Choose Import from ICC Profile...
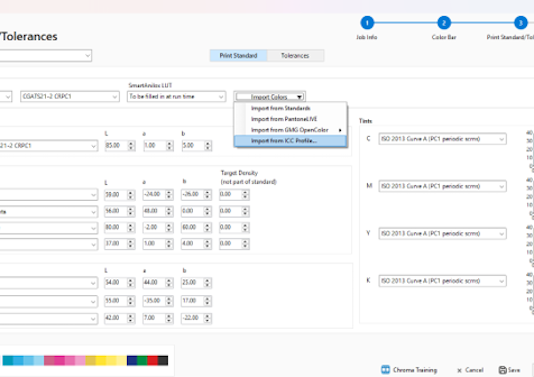Screen dimensions: 534x377 (x=290, y=141)
